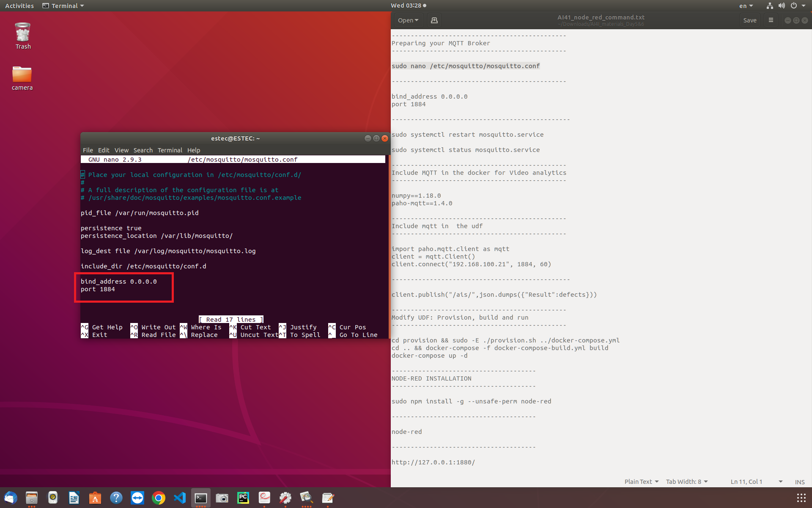Open Thunderbird mail from the dock
The height and width of the screenshot is (508, 812).
11,498
